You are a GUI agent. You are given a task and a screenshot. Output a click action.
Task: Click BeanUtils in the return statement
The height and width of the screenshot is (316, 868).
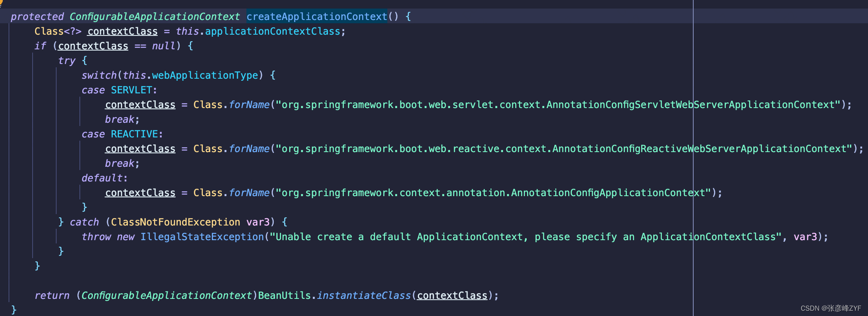(285, 296)
